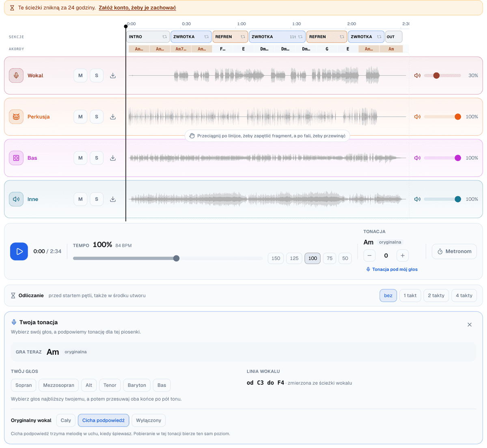
Task: Set original vocal to Cały
Action: 66,420
